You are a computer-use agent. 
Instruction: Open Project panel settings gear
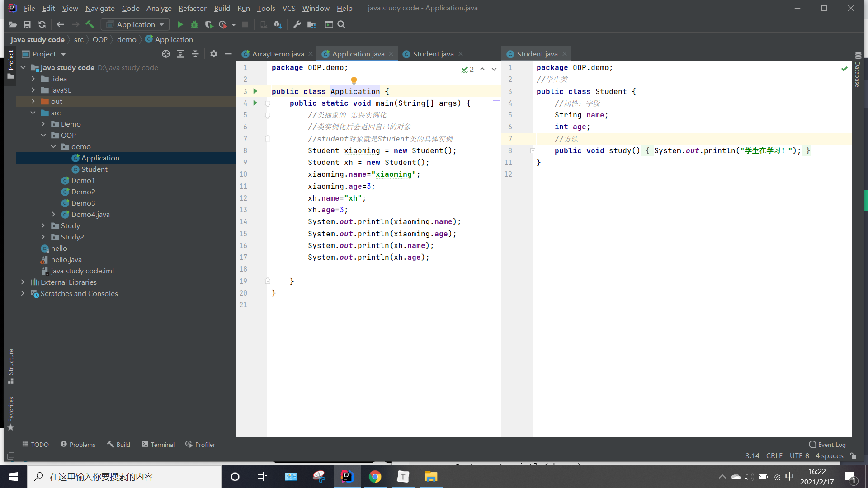[x=214, y=54]
